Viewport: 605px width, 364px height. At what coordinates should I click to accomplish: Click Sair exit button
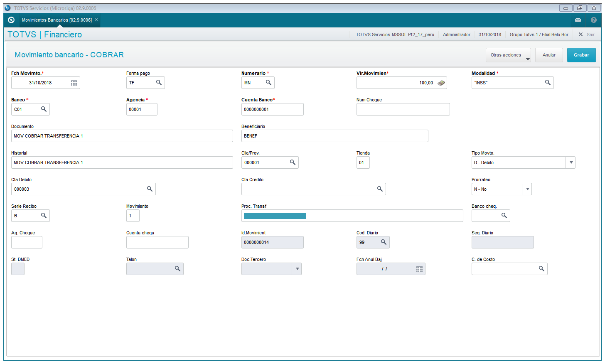[x=587, y=34]
